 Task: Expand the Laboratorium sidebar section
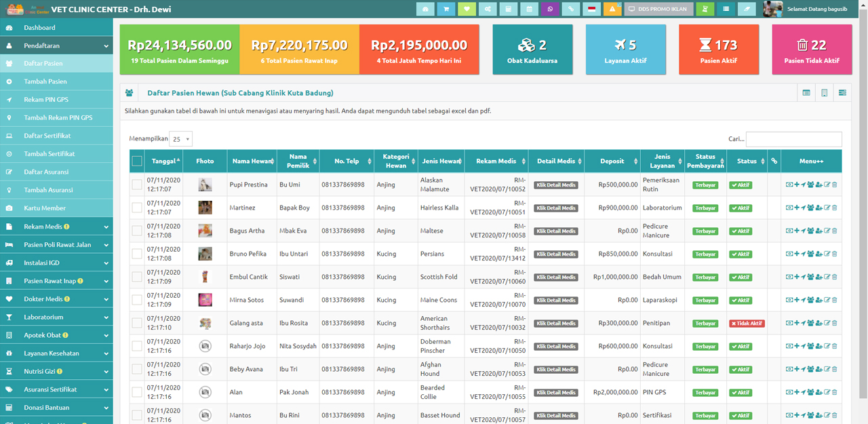tap(56, 317)
